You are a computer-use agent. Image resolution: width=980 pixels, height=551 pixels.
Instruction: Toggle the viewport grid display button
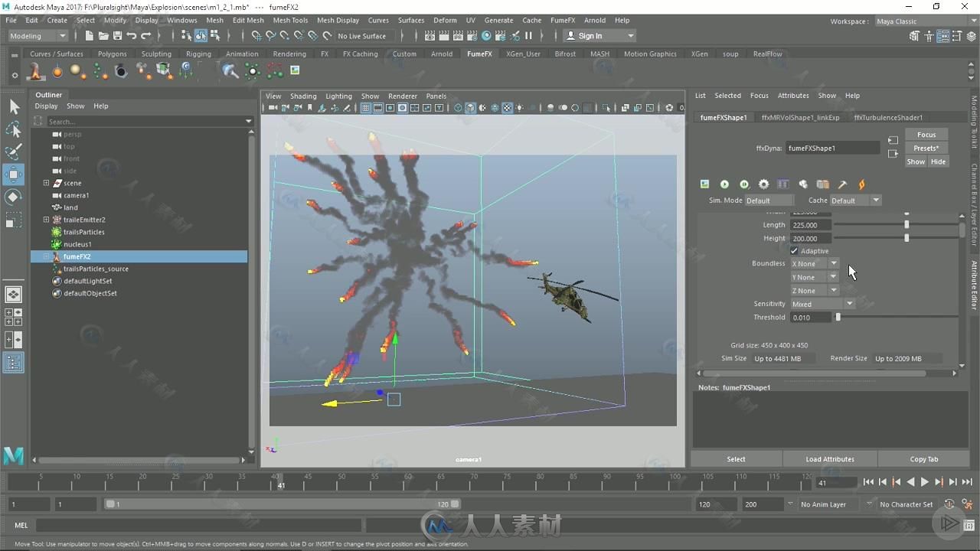coord(366,108)
